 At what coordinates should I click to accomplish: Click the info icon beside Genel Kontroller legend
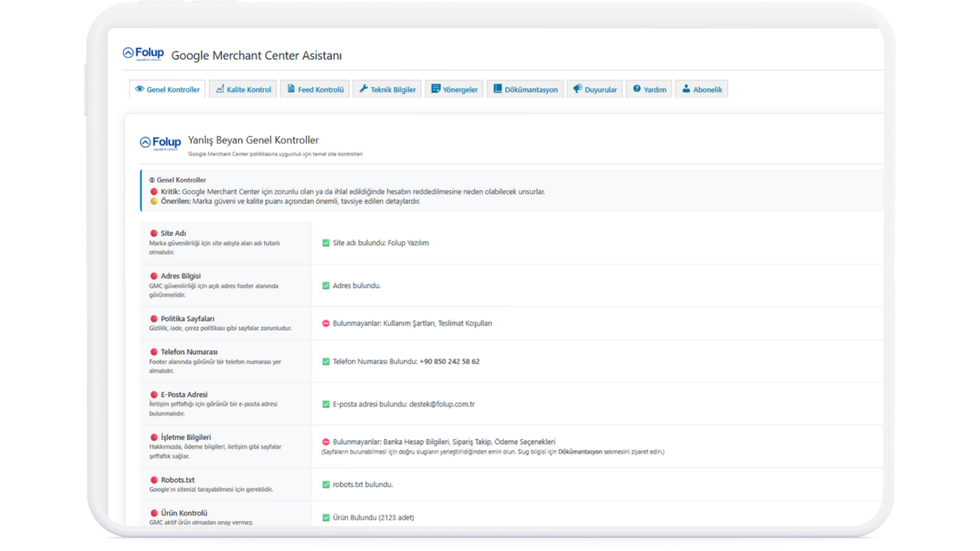[152, 180]
